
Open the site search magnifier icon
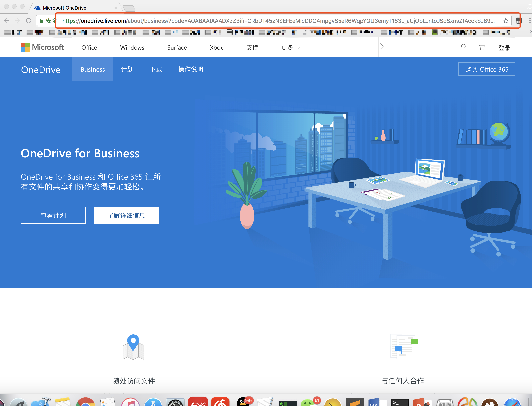462,47
